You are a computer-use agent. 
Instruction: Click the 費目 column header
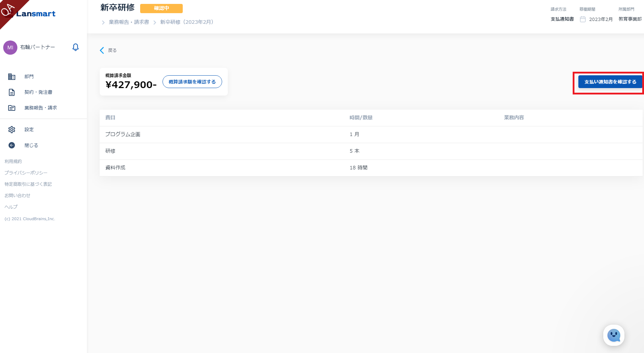click(110, 118)
